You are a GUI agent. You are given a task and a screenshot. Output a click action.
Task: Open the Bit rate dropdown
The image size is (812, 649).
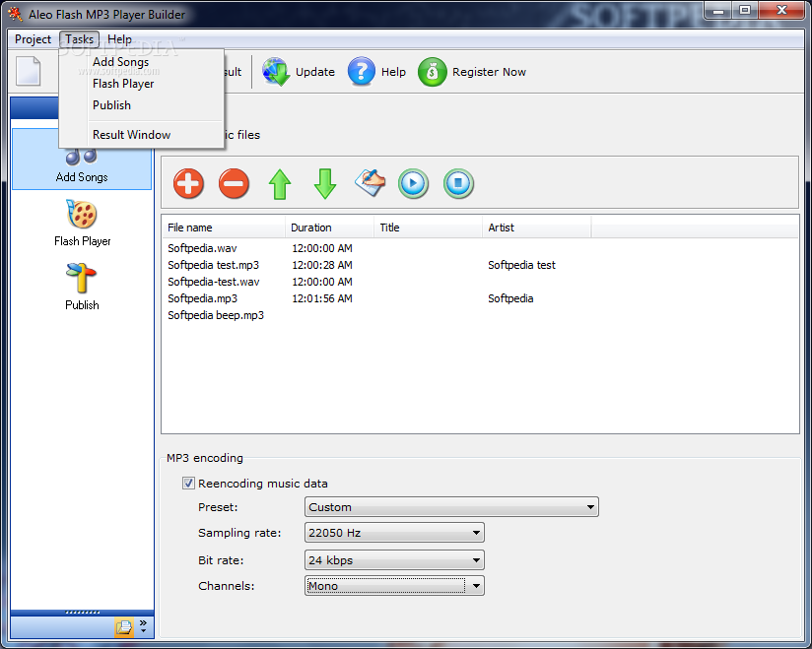pyautogui.click(x=394, y=560)
